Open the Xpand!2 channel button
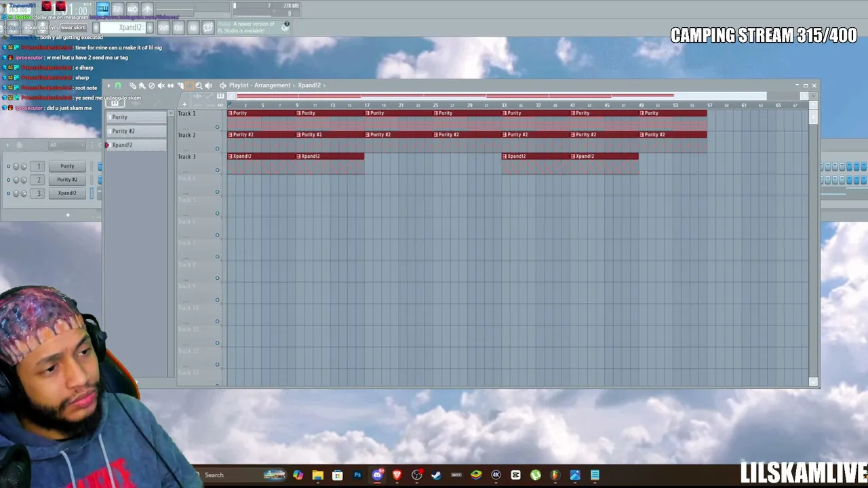Screen dimensions: 868x488 coord(67,193)
